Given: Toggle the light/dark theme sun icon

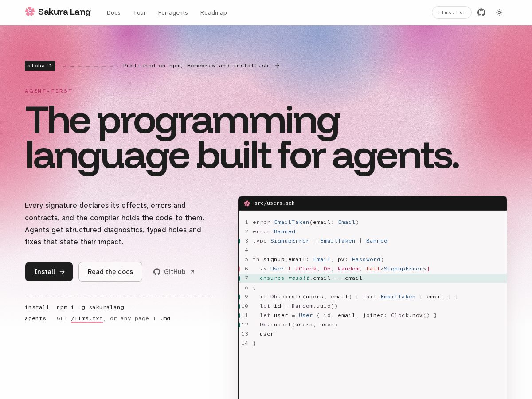Looking at the screenshot, I should pyautogui.click(x=499, y=12).
